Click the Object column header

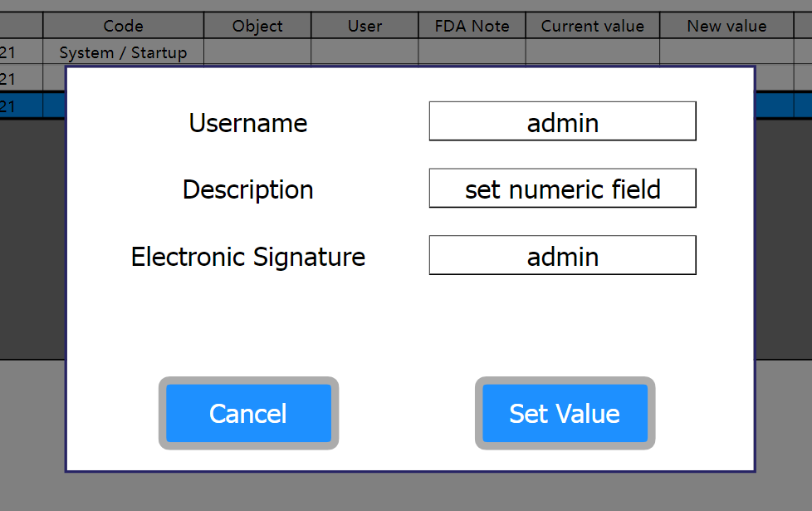click(257, 26)
